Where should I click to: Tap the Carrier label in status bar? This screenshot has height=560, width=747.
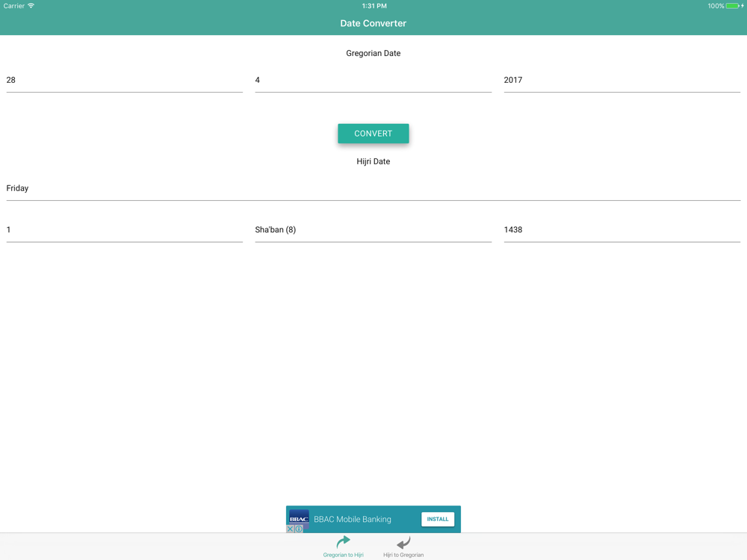(x=13, y=6)
